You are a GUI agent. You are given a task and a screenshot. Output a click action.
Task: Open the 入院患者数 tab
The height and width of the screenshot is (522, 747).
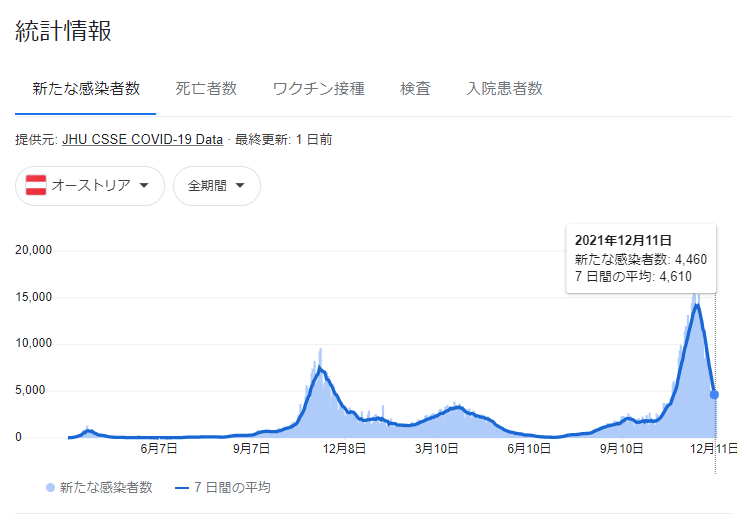[x=504, y=89]
